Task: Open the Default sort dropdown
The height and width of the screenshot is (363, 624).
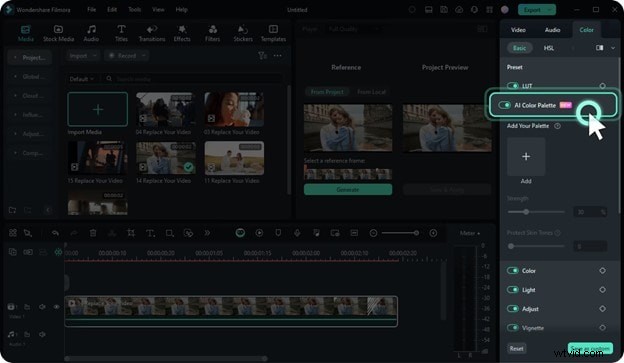Action: tap(81, 79)
